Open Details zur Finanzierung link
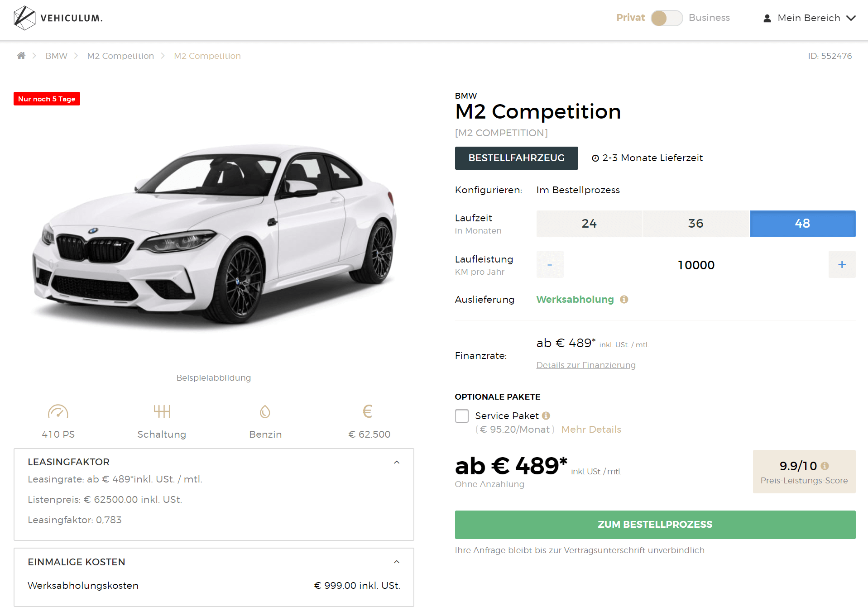This screenshot has width=868, height=616. pos(586,365)
